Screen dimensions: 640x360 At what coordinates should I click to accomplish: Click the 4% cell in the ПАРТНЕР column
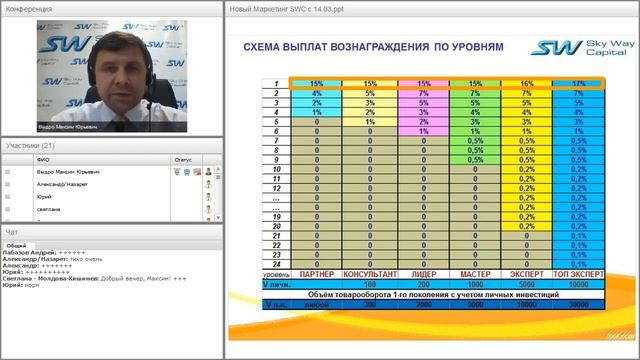tap(317, 93)
